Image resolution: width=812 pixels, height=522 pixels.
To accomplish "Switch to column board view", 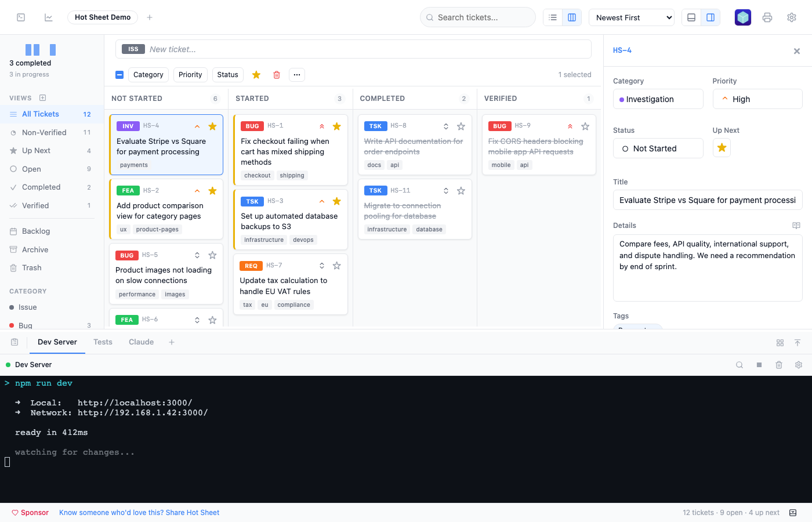I will pyautogui.click(x=572, y=17).
